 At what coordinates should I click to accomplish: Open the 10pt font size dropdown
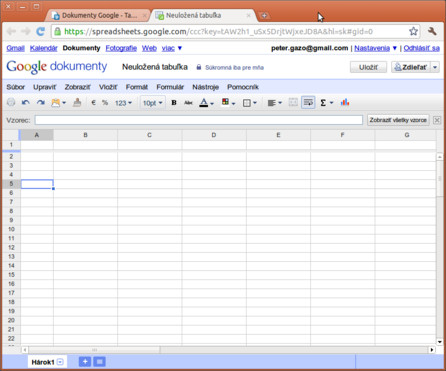pyautogui.click(x=153, y=103)
